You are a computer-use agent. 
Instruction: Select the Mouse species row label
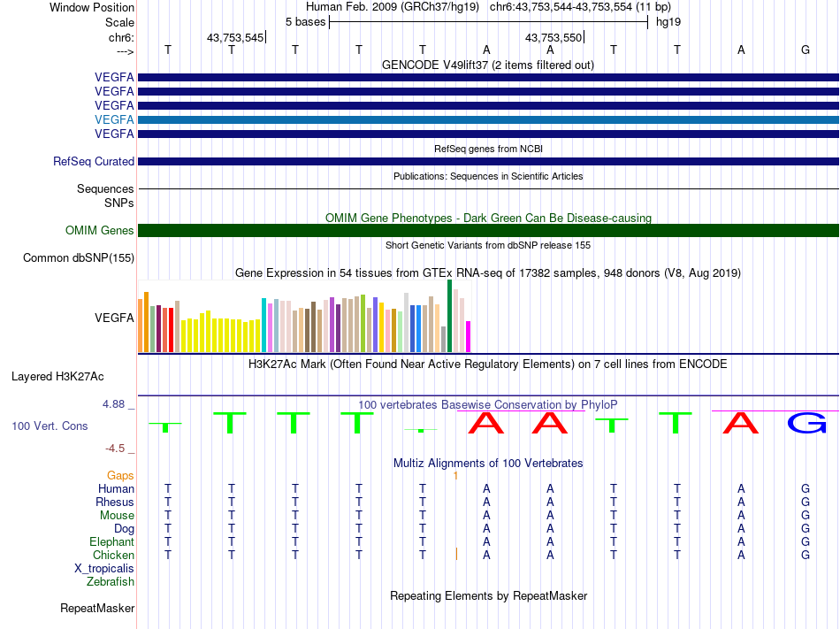click(117, 516)
